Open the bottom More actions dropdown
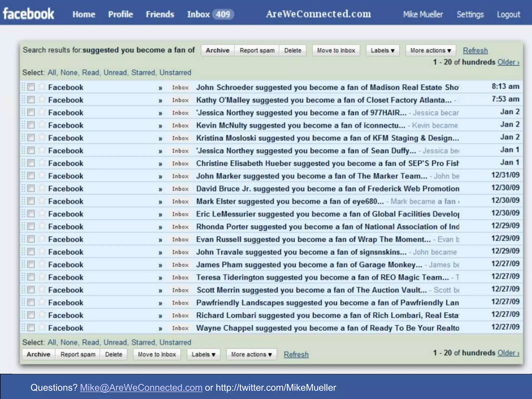532x399 pixels. coord(251,354)
